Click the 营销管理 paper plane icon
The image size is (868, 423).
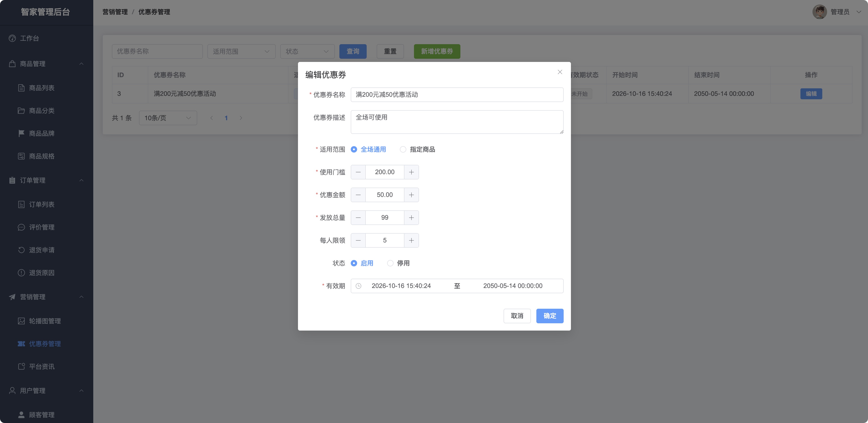(x=12, y=297)
